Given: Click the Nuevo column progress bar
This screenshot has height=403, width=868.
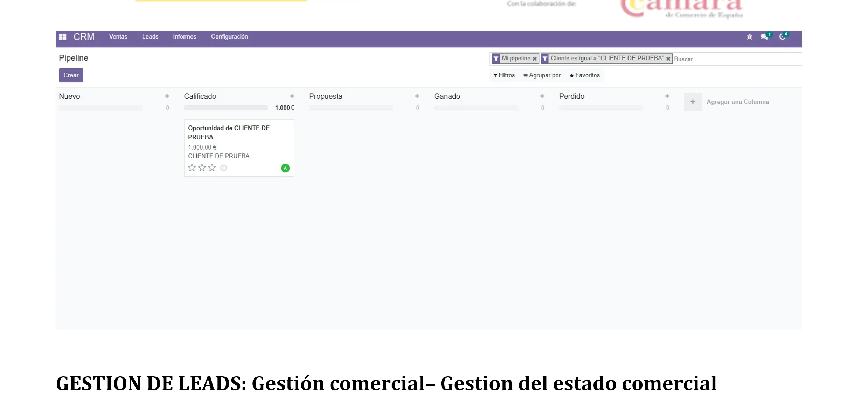Looking at the screenshot, I should [101, 108].
